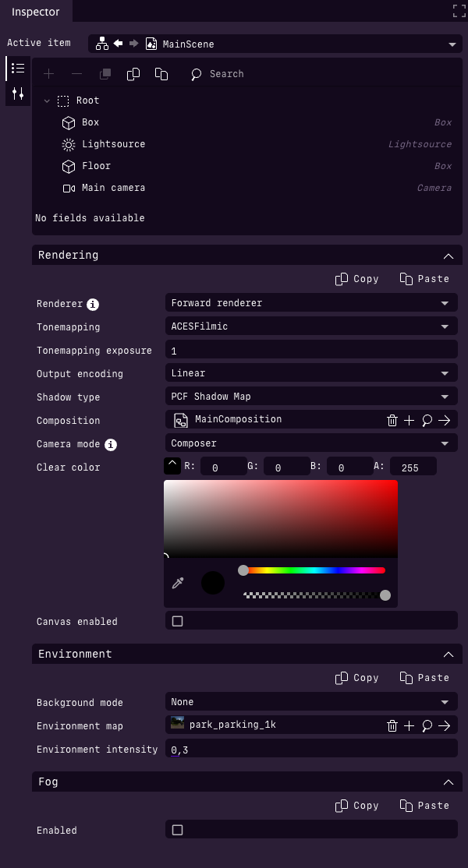
Task: Open the properties view in the left sidebar
Action: click(17, 94)
